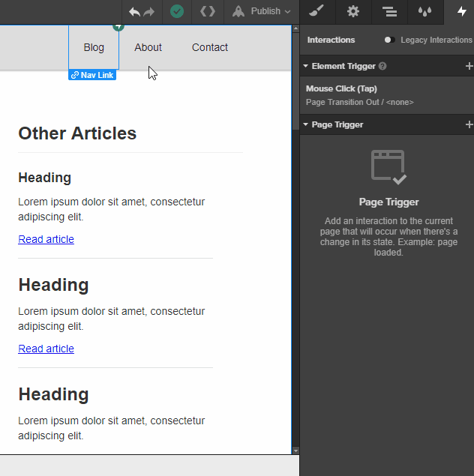Select the last Heading at bottom
Screen dimensions: 474x476
[53, 394]
